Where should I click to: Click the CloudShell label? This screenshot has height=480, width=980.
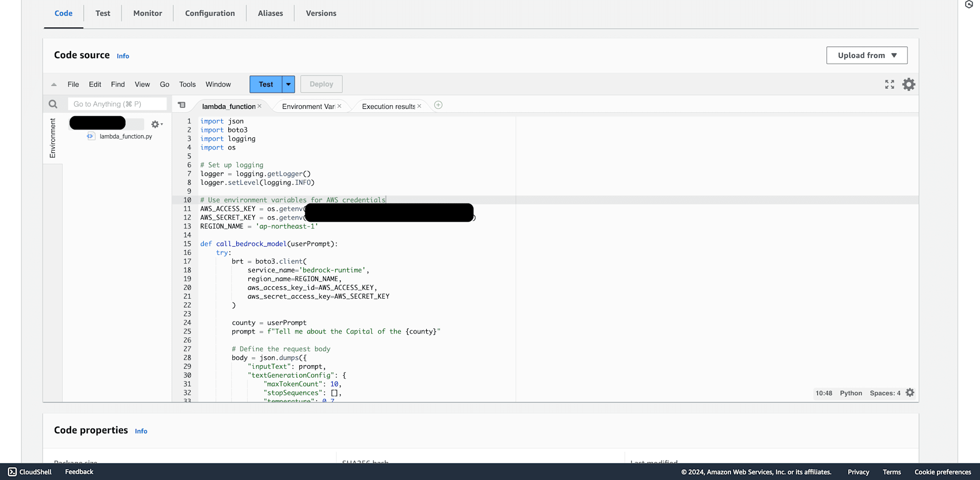pos(35,472)
